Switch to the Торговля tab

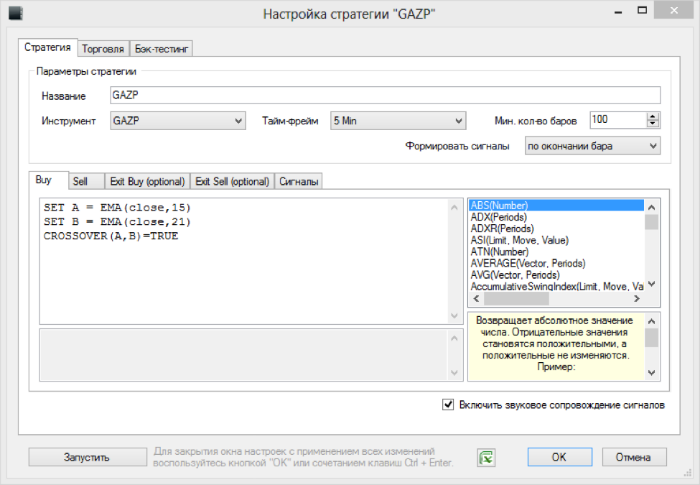click(x=103, y=49)
